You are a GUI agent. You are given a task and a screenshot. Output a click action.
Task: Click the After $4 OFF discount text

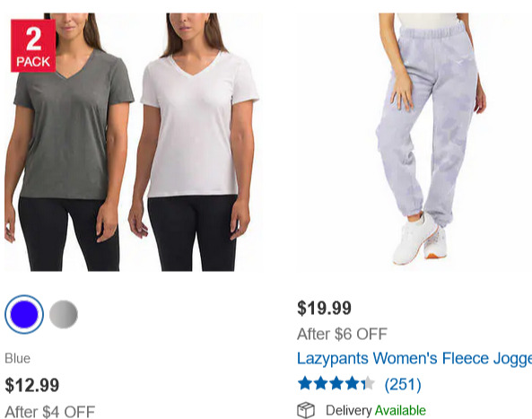click(x=50, y=412)
